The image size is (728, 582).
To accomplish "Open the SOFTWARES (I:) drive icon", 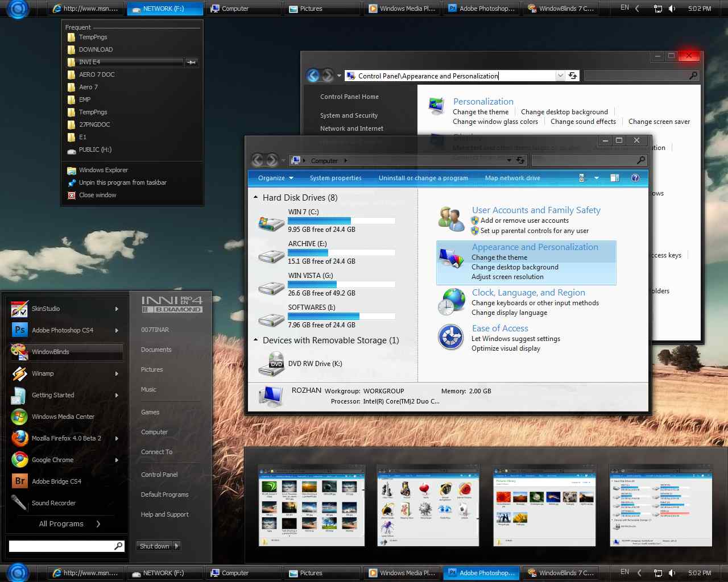I will click(271, 319).
